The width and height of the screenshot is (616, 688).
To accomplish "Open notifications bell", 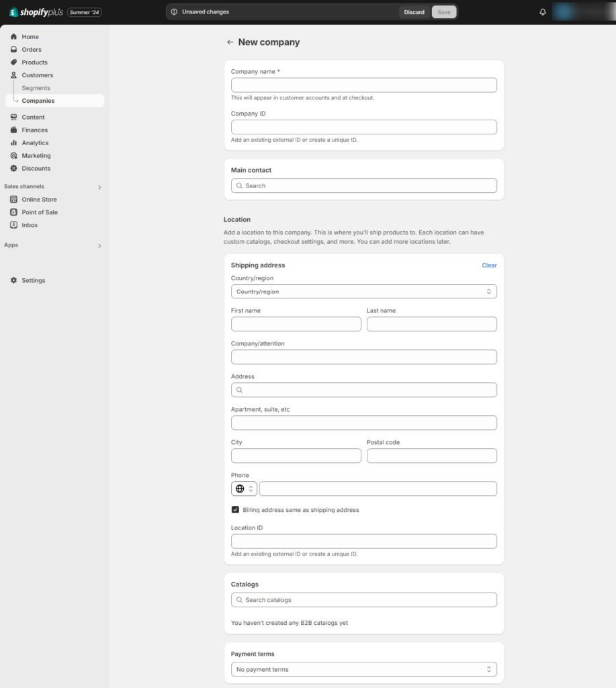I will click(543, 12).
